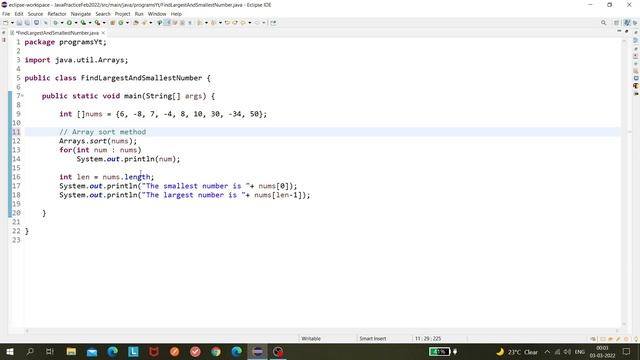Open the Source menu

click(x=35, y=14)
